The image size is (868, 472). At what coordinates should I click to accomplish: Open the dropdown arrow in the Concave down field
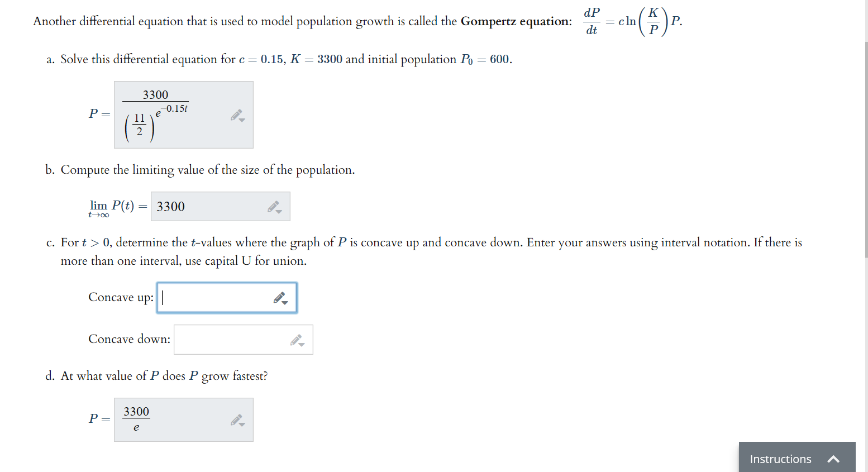(x=301, y=343)
